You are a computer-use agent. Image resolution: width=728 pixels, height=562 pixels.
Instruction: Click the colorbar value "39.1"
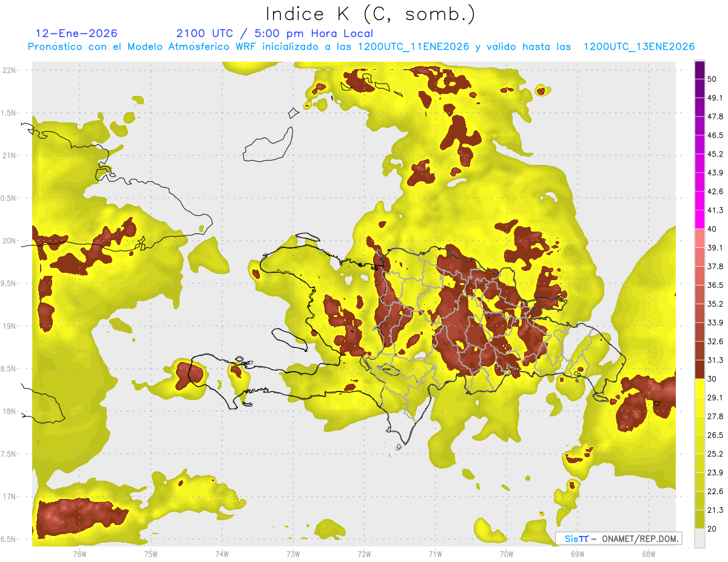715,248
